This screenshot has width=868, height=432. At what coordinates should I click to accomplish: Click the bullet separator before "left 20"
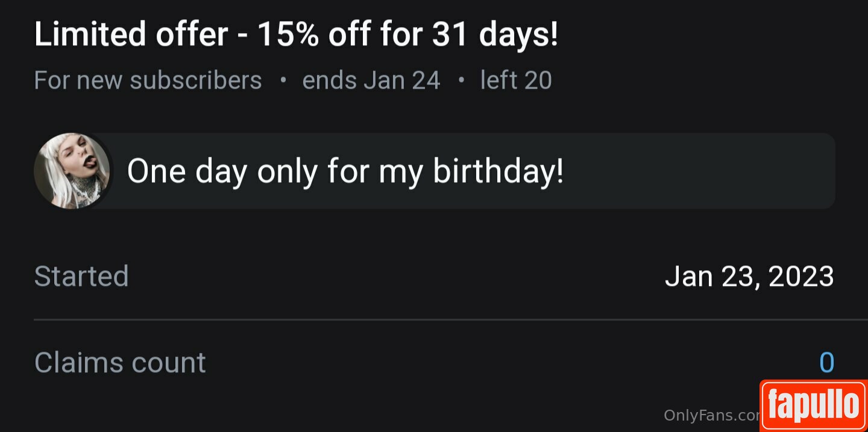461,80
